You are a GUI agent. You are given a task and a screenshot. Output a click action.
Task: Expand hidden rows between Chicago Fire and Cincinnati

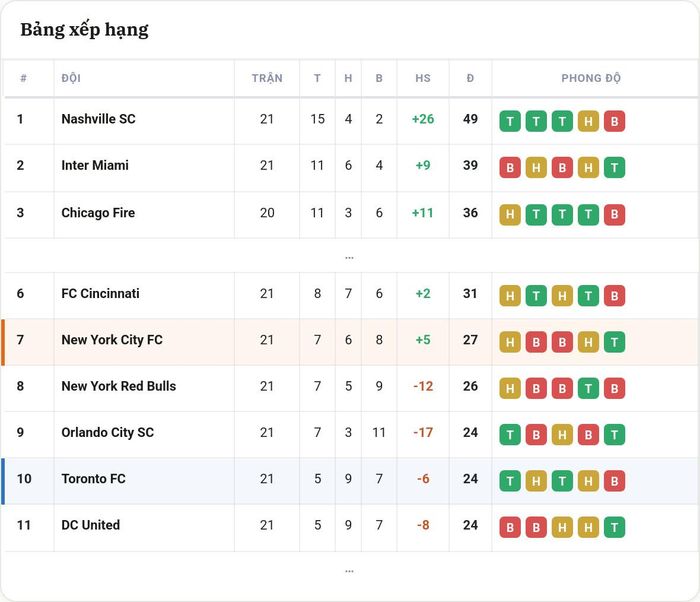coord(349,258)
